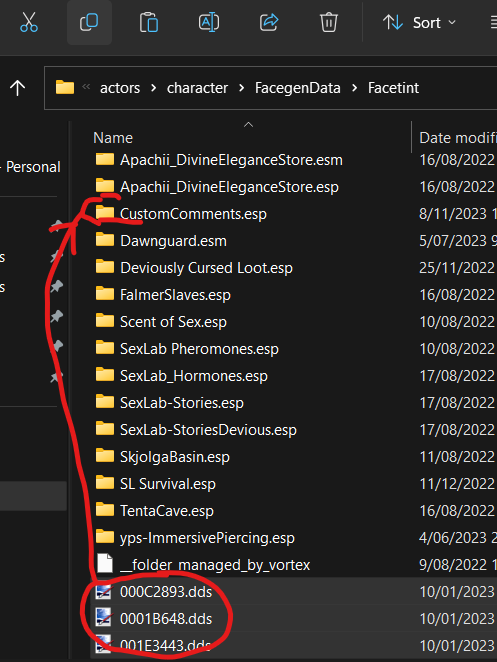Click folder icon of Dawnguard.esm
The width and height of the screenshot is (497, 662).
click(105, 240)
